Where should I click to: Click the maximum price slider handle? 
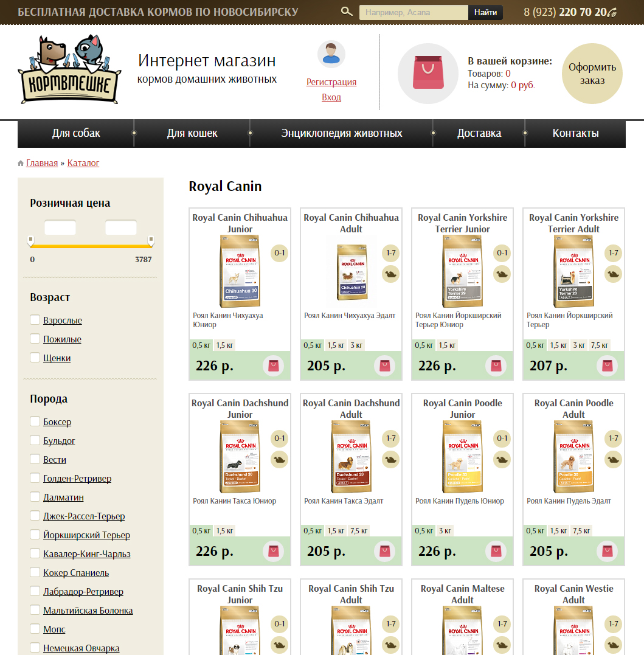coord(151,241)
